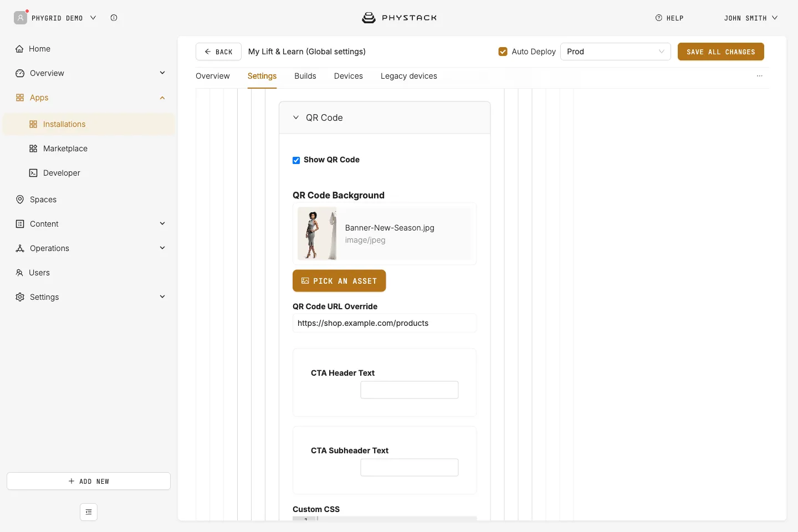Viewport: 798px width, 532px height.
Task: Open the Prod environment dropdown
Action: (616, 52)
